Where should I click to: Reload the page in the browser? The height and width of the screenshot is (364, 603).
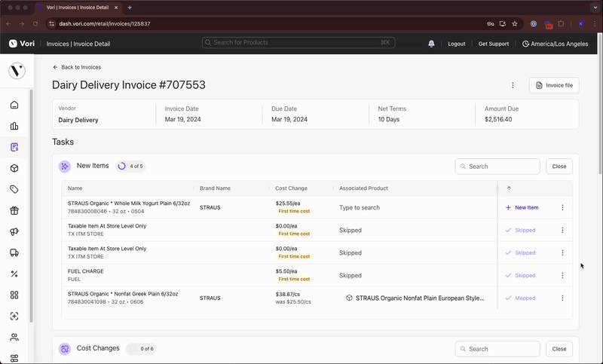pos(35,24)
